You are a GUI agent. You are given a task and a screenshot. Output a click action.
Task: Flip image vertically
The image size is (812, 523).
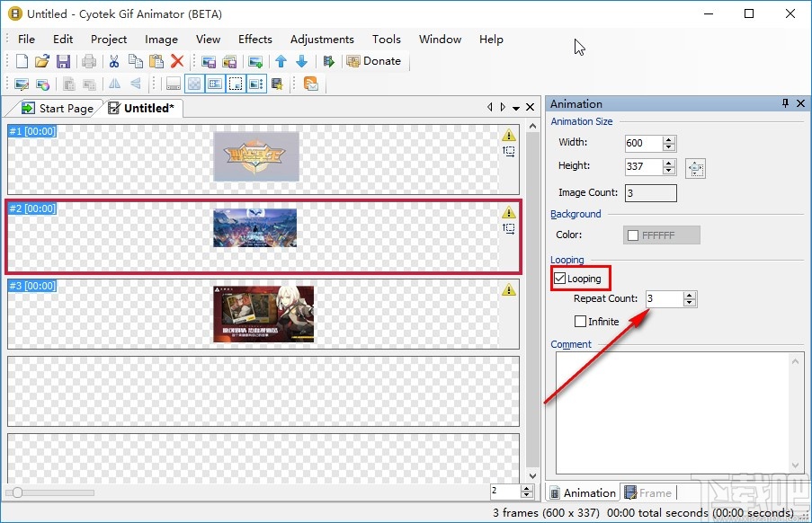[136, 84]
